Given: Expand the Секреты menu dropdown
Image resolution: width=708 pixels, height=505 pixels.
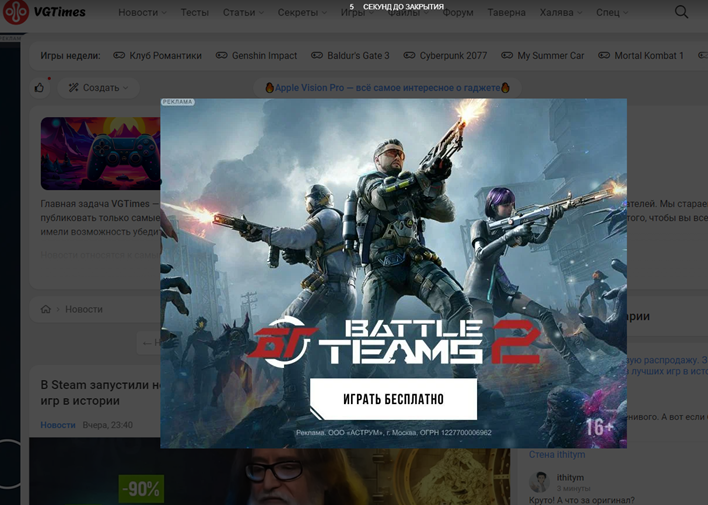Looking at the screenshot, I should [302, 13].
